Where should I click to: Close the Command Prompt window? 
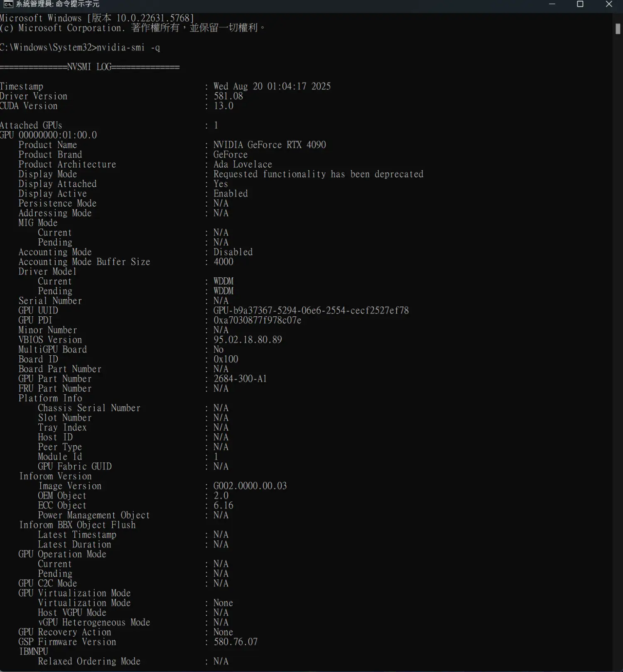tap(609, 4)
